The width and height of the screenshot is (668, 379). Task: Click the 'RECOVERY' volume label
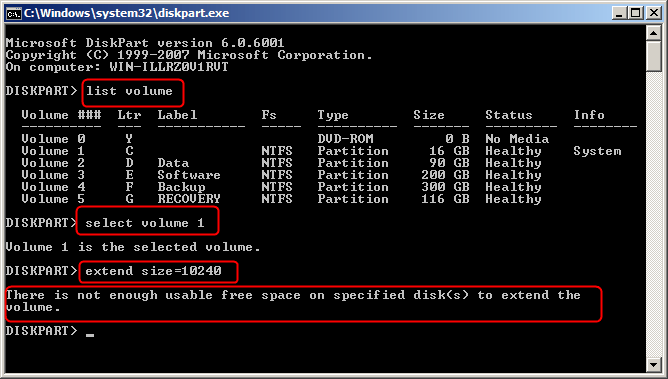189,199
